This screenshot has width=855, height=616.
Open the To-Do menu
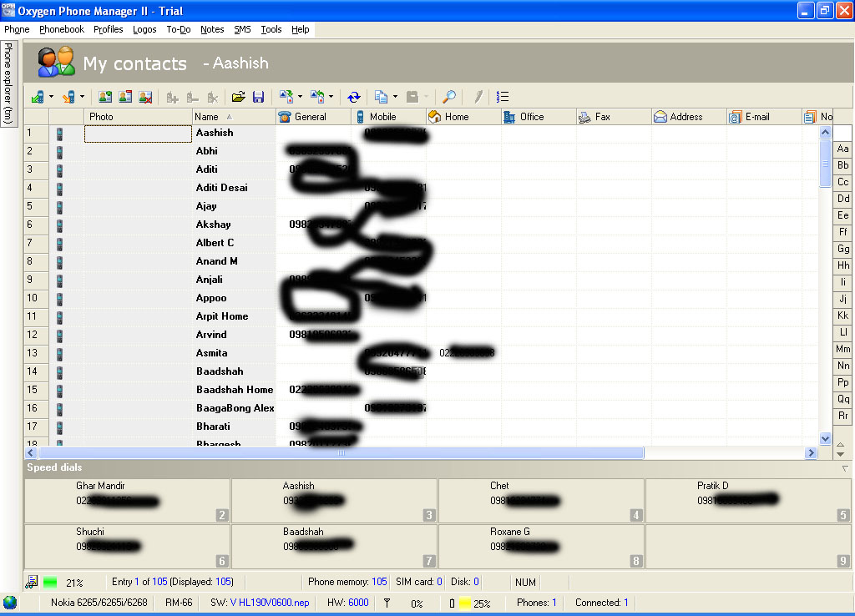(179, 29)
